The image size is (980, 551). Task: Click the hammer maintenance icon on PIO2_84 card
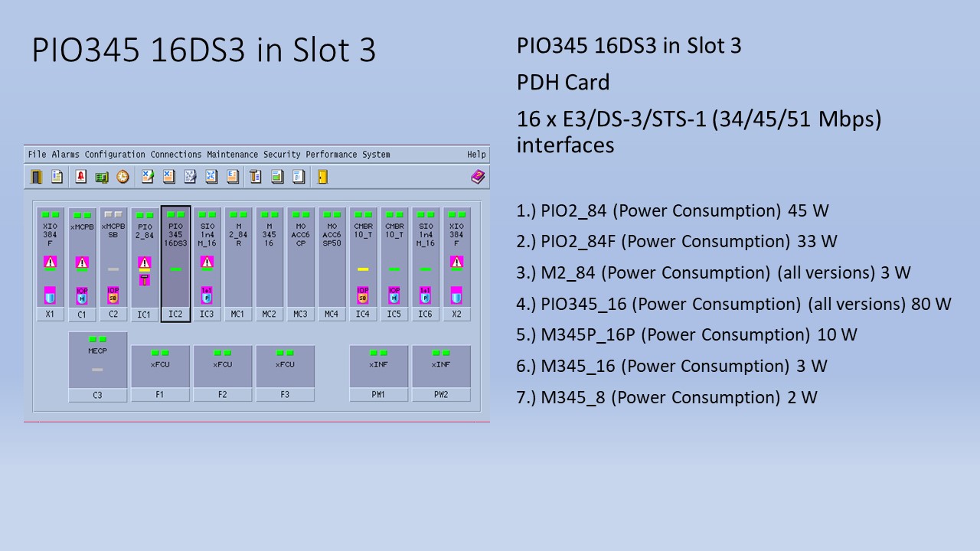pos(144,280)
